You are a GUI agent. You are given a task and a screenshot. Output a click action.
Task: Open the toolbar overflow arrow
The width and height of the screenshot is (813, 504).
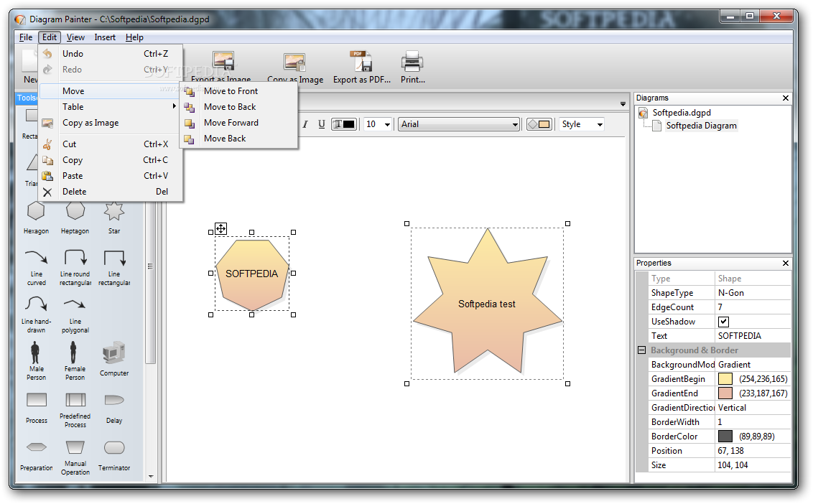(623, 104)
